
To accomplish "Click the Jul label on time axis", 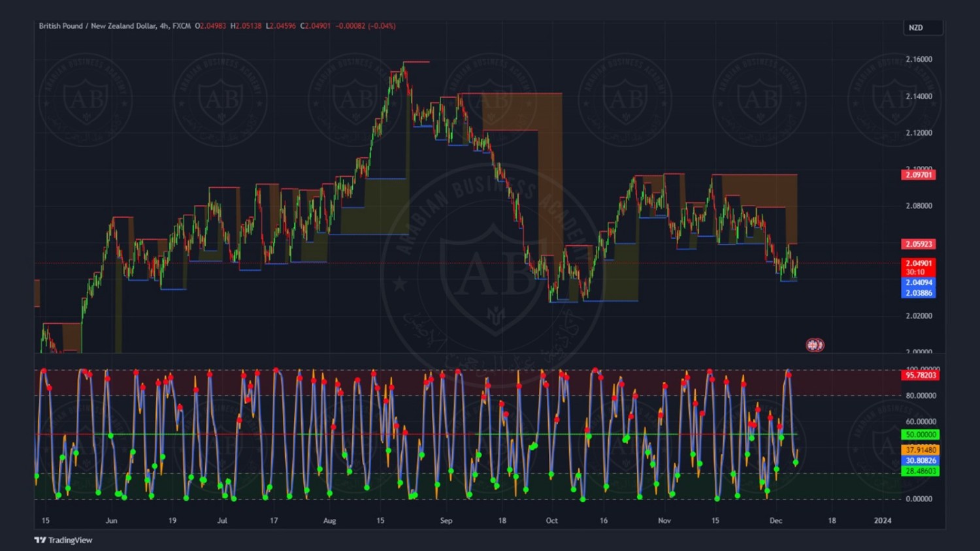I will [x=222, y=521].
